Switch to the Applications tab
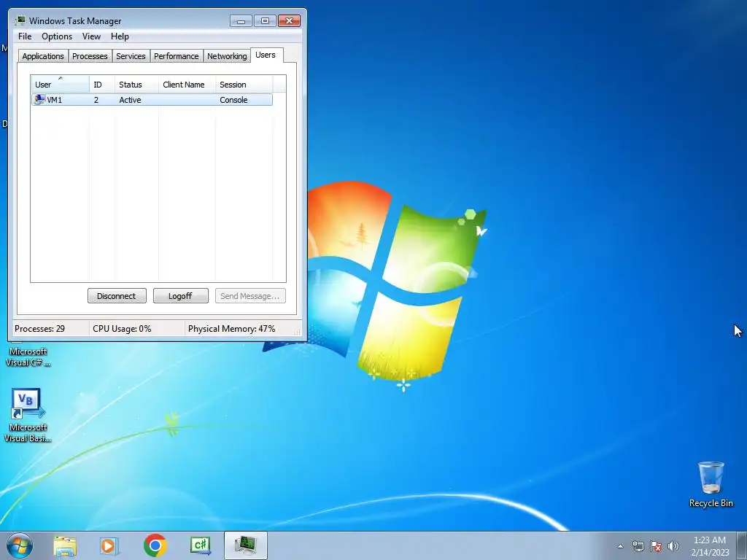The width and height of the screenshot is (747, 560). [43, 56]
